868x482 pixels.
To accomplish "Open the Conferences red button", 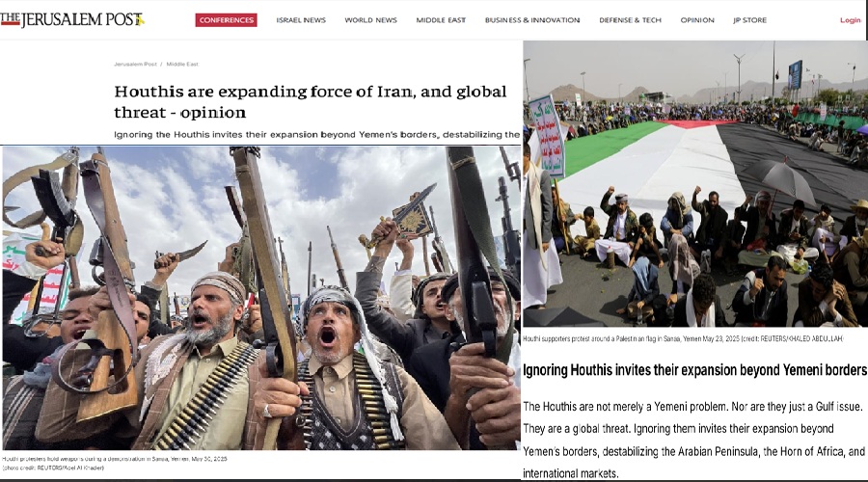I will [226, 20].
